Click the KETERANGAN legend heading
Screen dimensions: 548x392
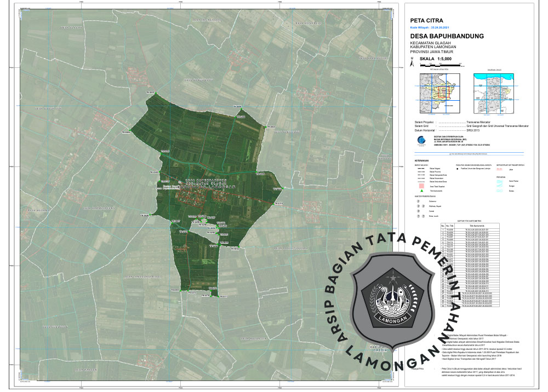pyautogui.click(x=422, y=160)
